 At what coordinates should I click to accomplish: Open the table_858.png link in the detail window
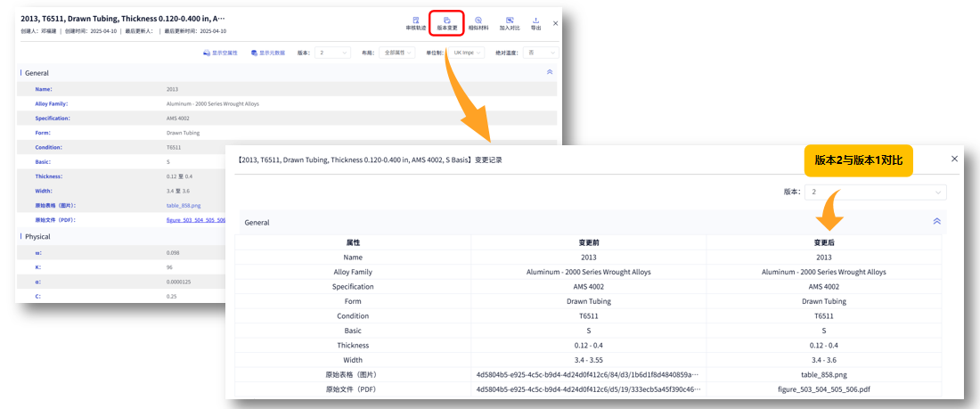tap(184, 205)
